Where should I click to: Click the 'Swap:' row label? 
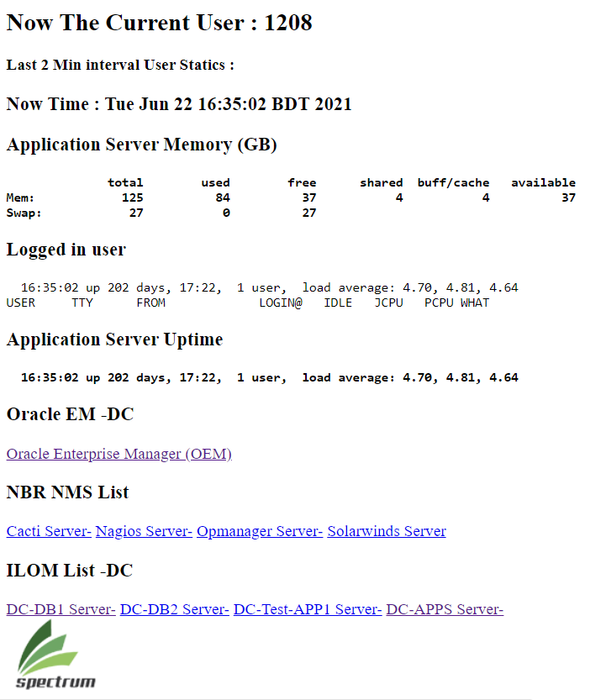point(24,213)
